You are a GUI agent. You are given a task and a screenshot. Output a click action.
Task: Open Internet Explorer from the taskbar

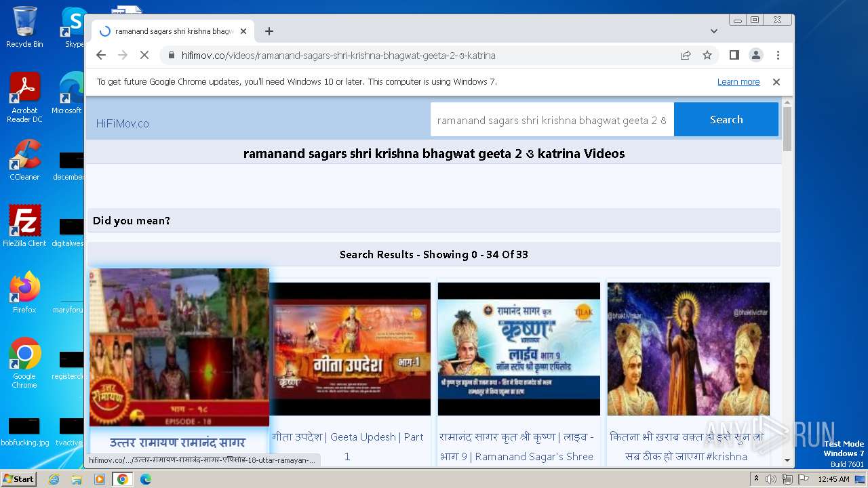coord(54,479)
